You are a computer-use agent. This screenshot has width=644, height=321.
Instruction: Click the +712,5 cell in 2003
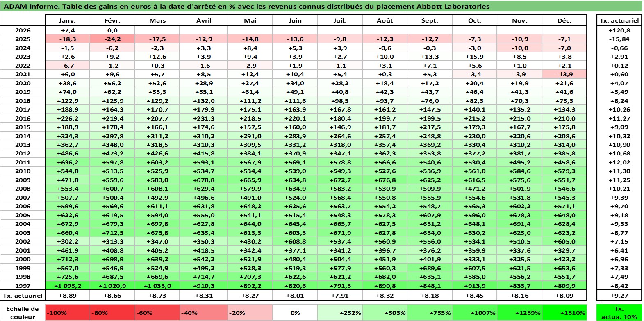(x=112, y=233)
